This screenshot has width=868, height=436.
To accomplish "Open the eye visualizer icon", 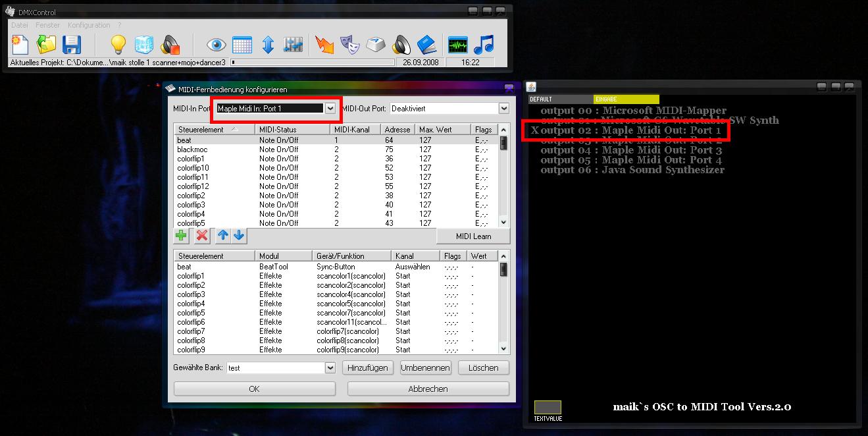I will [x=216, y=45].
